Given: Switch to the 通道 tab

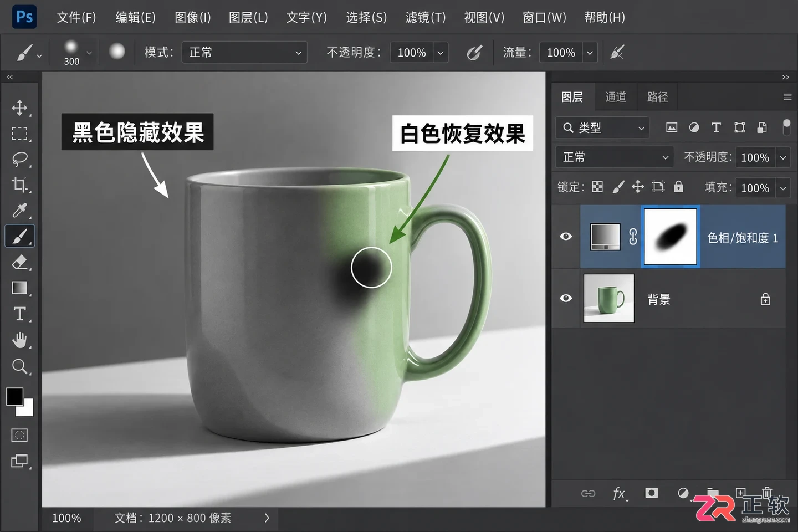Looking at the screenshot, I should [x=616, y=97].
